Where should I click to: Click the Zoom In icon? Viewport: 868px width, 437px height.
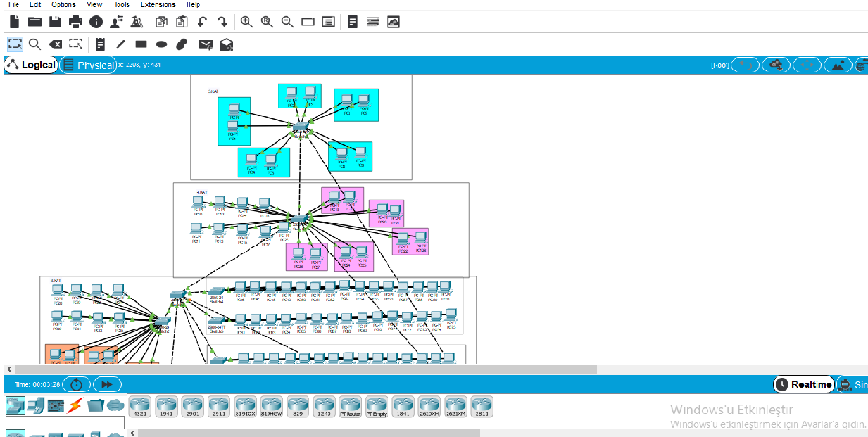coord(246,22)
